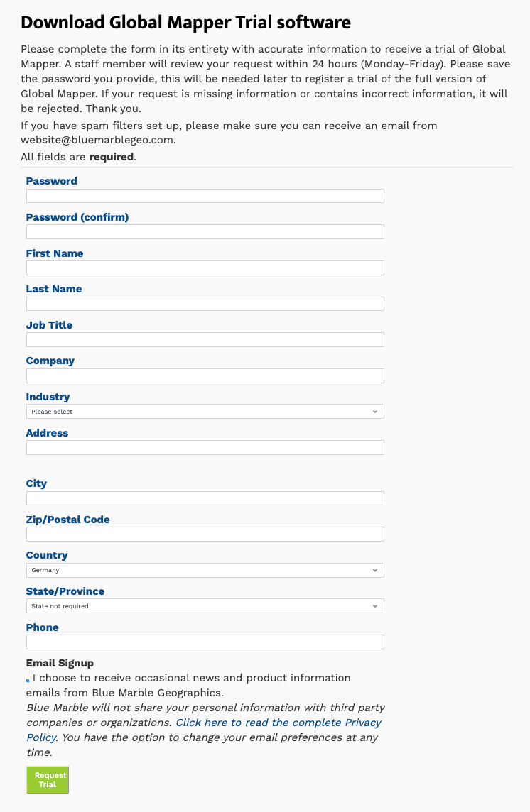Check the Email Signup checkbox
Screen dimensions: 530x812
28,681
